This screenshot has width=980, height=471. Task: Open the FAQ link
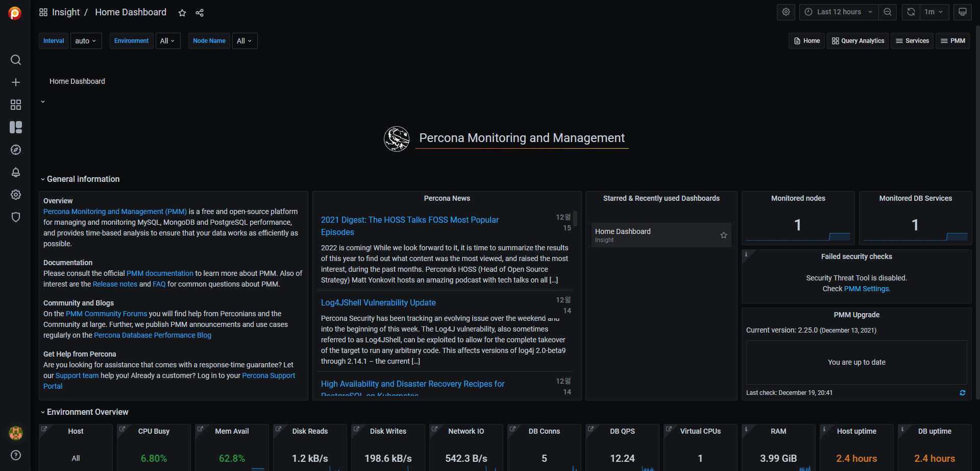(159, 284)
